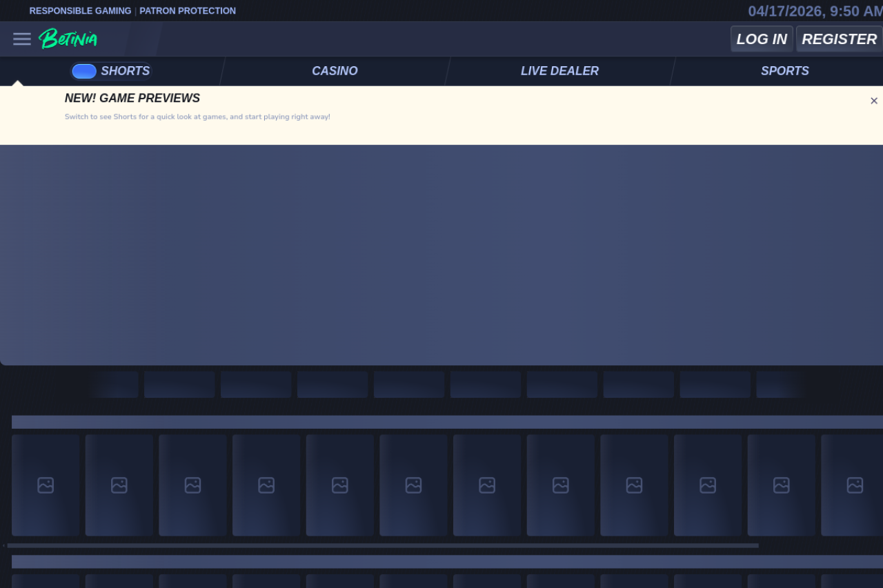Viewport: 883px width, 588px height.
Task: Click the image icon in the second game tile
Action: pos(119,485)
